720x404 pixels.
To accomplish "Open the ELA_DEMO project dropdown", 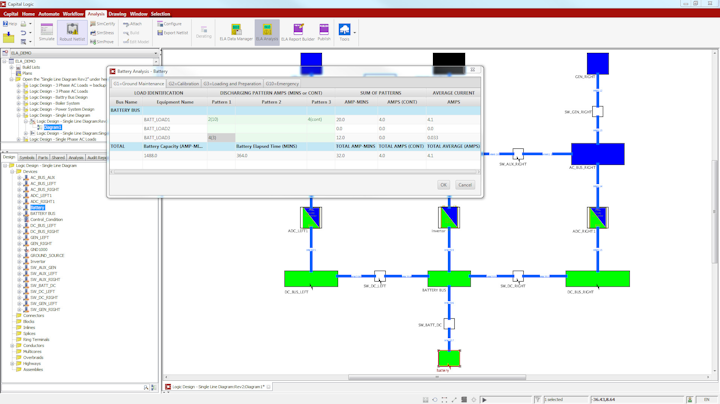I will pos(156,53).
